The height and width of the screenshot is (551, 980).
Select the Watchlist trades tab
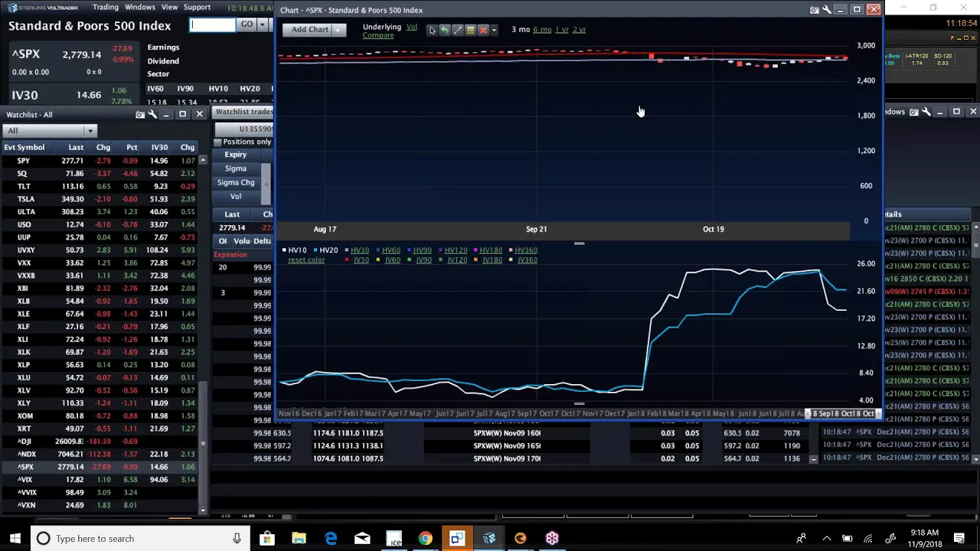click(x=243, y=112)
